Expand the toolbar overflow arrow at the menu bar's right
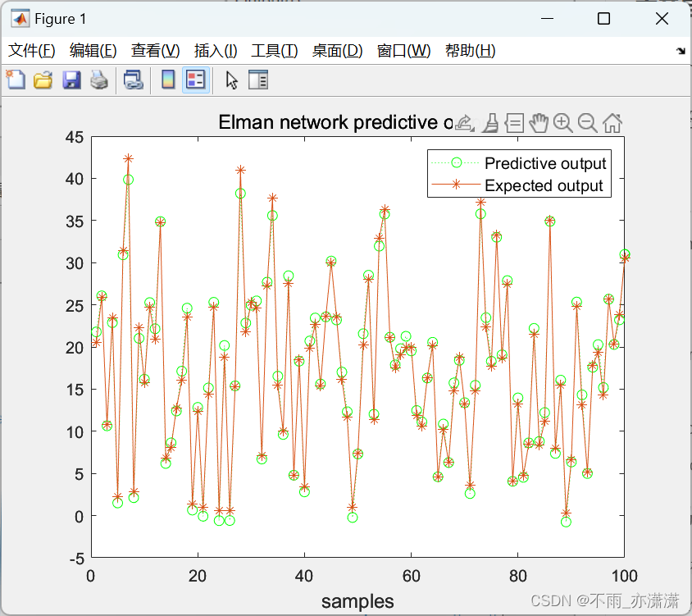The height and width of the screenshot is (616, 692). coord(680,51)
